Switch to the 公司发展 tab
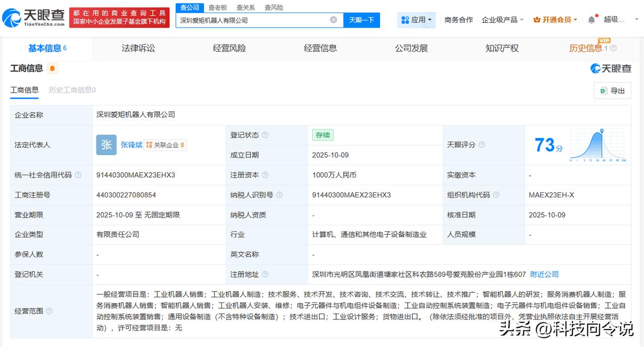The image size is (644, 347). (x=411, y=48)
